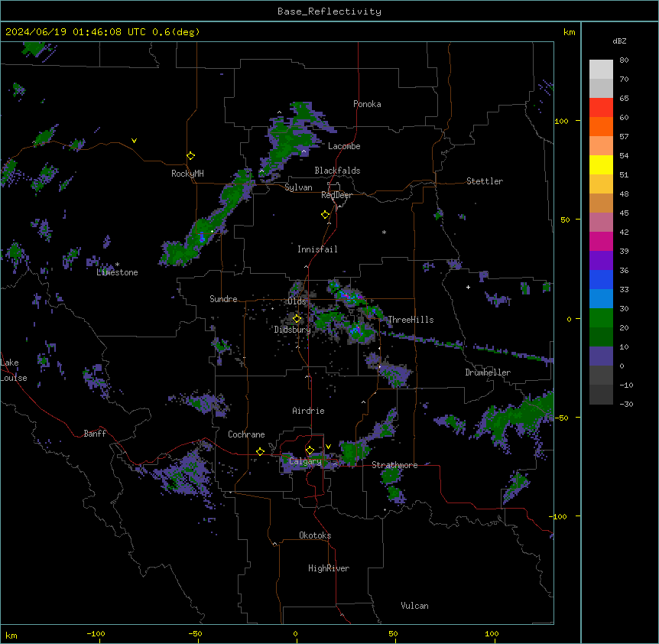
Task: Click the ThreeHills label
Action: tap(411, 320)
